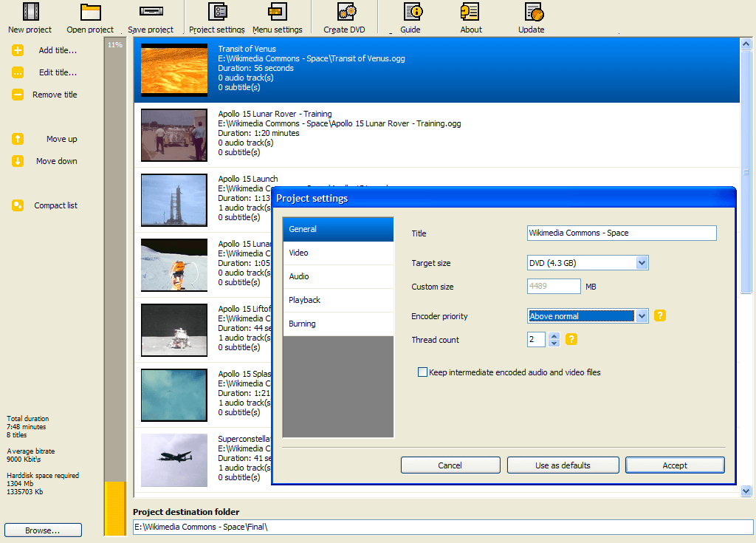Image resolution: width=756 pixels, height=543 pixels.
Task: Increase Thread count with up arrow
Action: click(554, 336)
